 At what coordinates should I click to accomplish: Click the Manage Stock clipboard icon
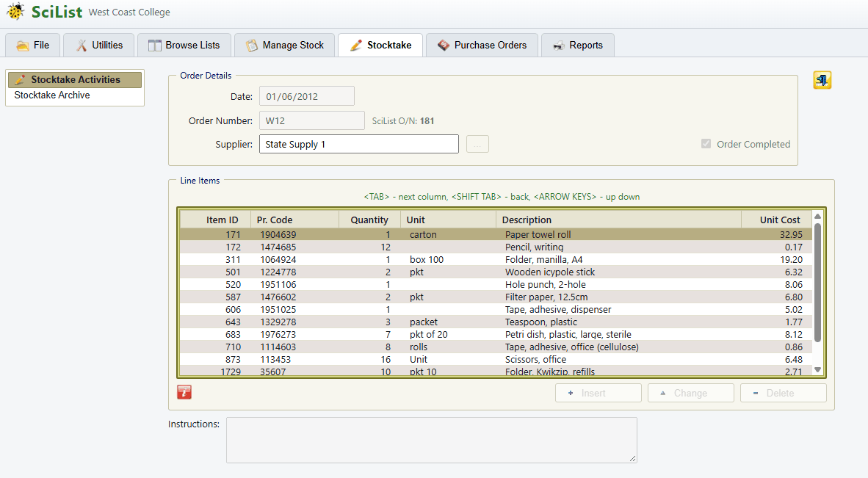252,46
